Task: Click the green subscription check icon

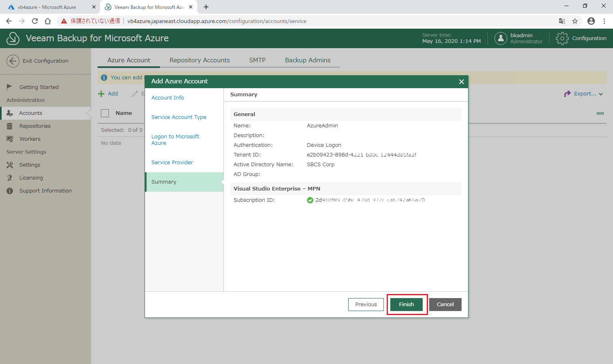Action: [310, 200]
